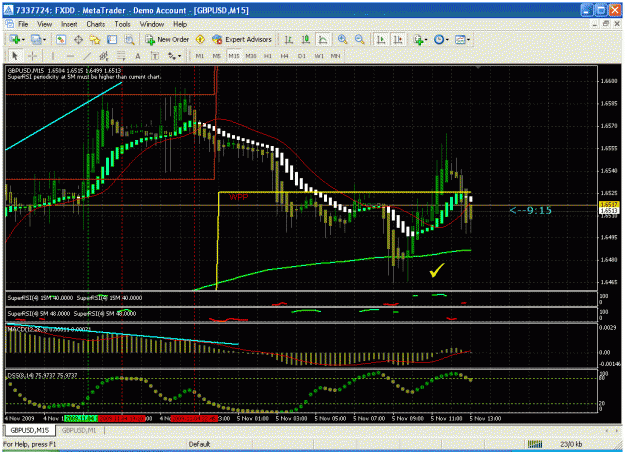Switch chart to bar chart mode
625x452 pixels.
tap(288, 39)
